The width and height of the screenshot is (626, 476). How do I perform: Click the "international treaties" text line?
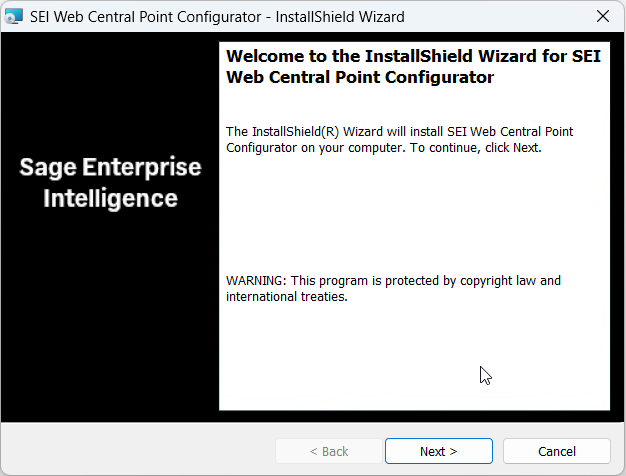[x=286, y=297]
